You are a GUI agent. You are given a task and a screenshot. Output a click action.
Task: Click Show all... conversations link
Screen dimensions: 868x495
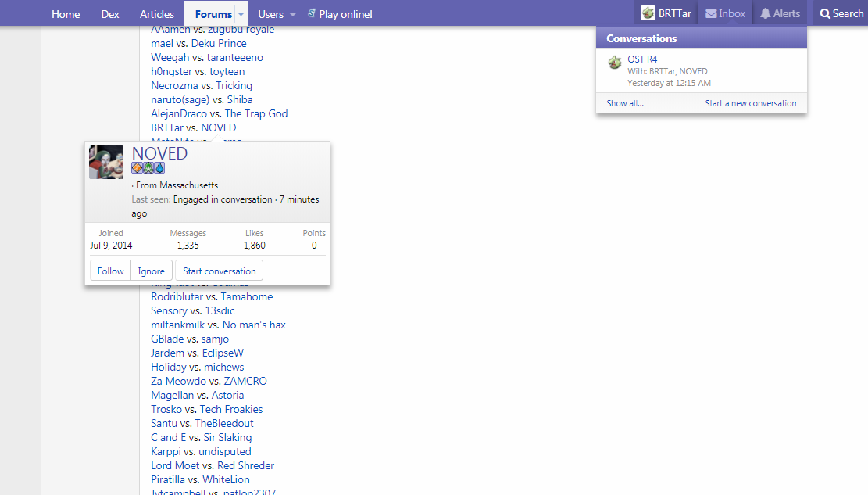pyautogui.click(x=625, y=103)
